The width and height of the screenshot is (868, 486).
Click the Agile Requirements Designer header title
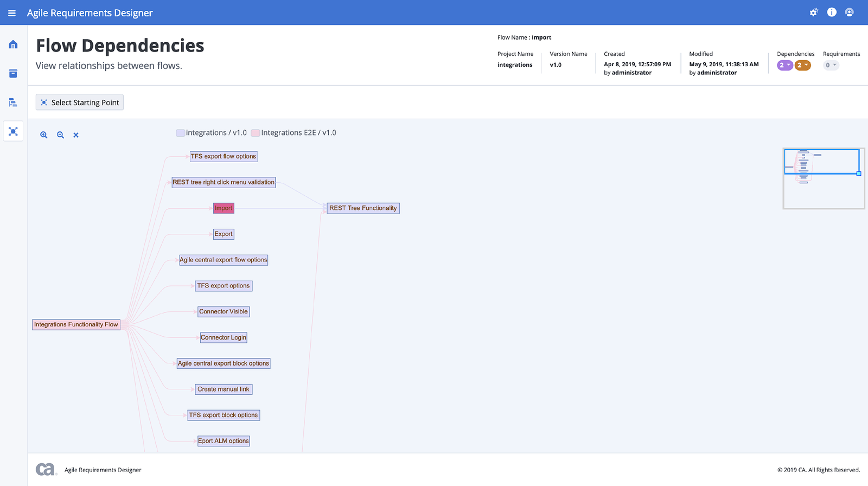[x=90, y=13]
